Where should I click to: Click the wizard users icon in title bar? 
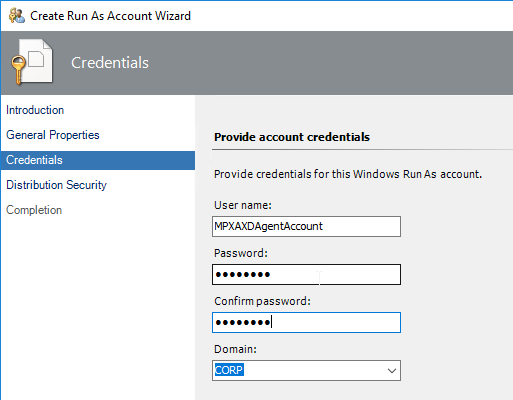click(16, 16)
